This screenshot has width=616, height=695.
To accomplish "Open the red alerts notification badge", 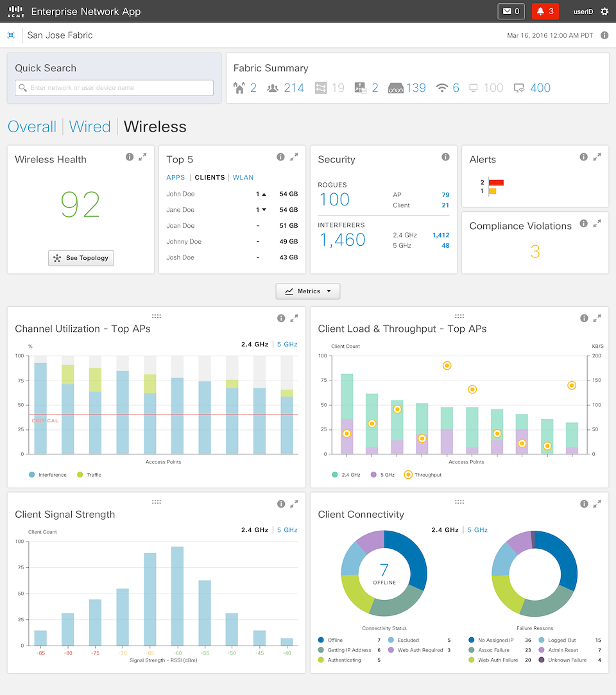I will (x=545, y=12).
